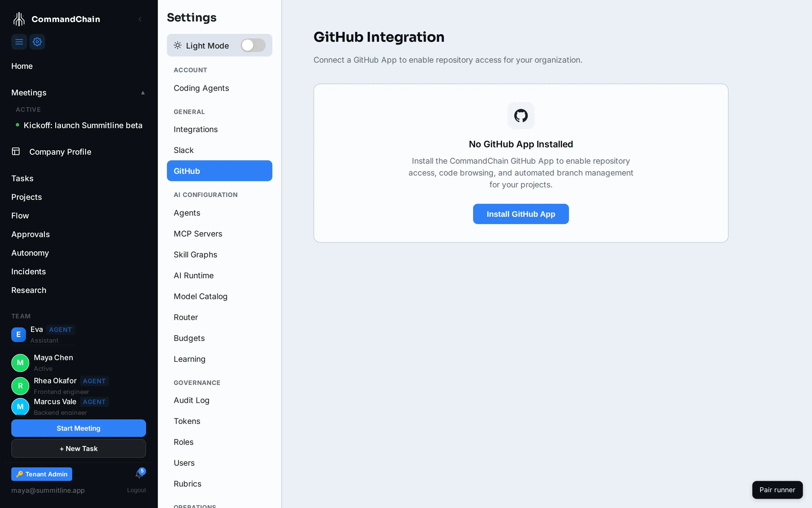Viewport: 812px width, 508px height.
Task: Open Approvals in sidebar
Action: coord(30,234)
